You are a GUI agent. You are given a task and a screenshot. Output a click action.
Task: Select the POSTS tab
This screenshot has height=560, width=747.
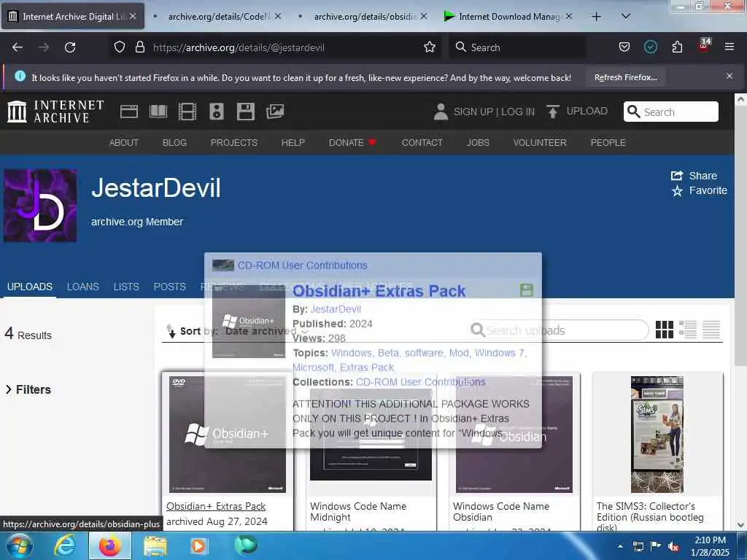(169, 287)
